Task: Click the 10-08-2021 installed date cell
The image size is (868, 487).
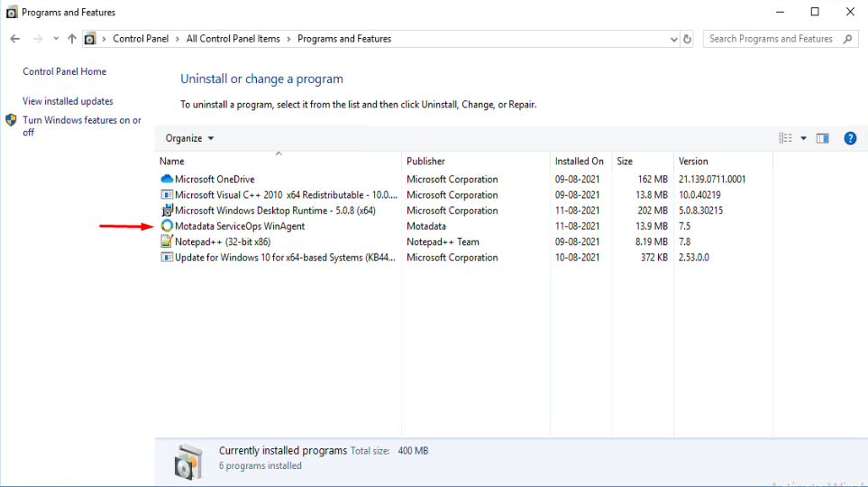Action: (578, 258)
